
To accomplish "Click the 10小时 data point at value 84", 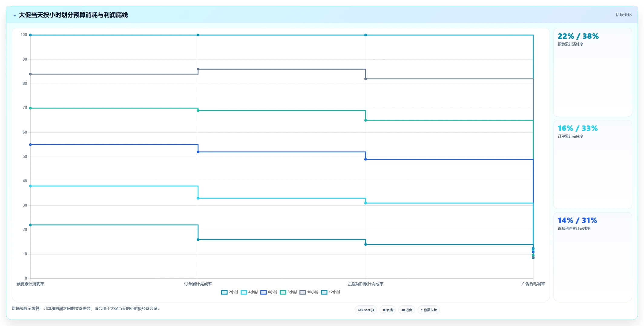I will (x=30, y=74).
